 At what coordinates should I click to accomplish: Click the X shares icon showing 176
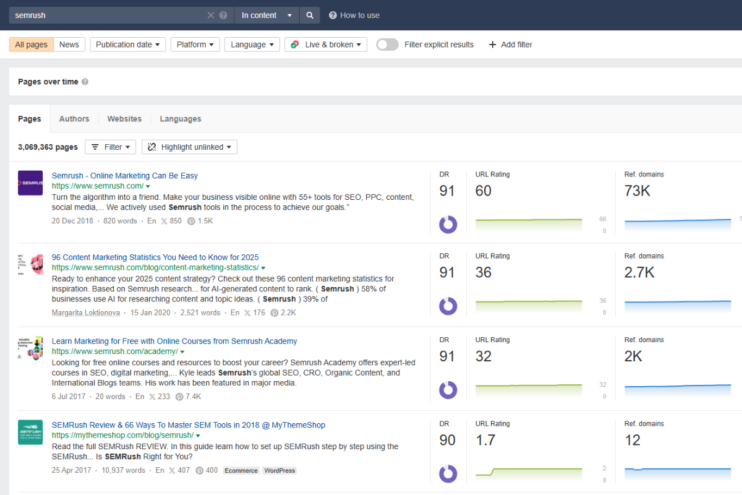(247, 313)
